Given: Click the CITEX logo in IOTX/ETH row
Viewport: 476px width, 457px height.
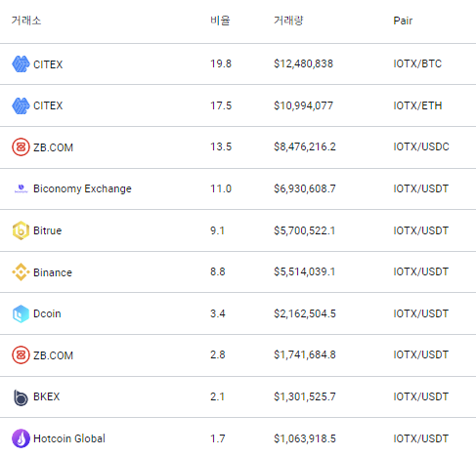Looking at the screenshot, I should 21,105.
